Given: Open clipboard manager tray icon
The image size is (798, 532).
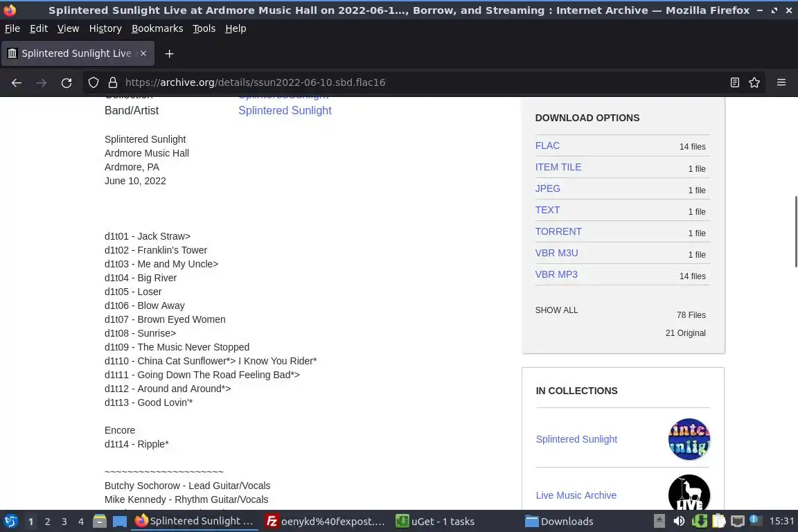Looking at the screenshot, I should (718, 522).
